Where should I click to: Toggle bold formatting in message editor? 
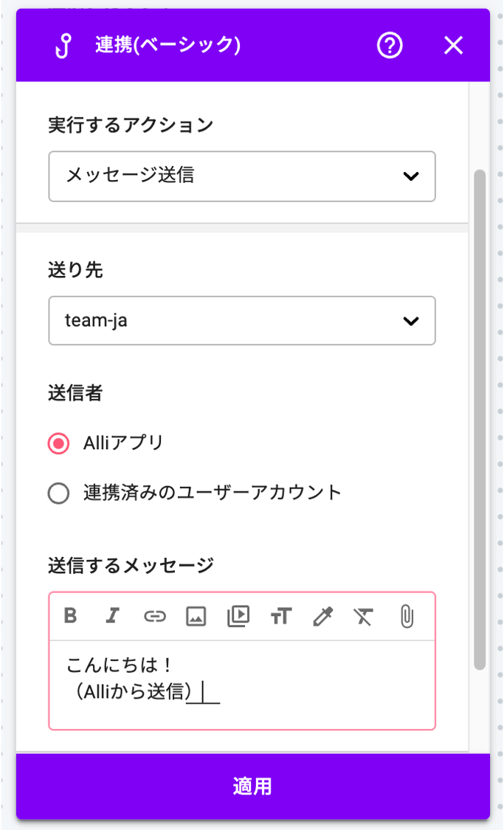70,615
